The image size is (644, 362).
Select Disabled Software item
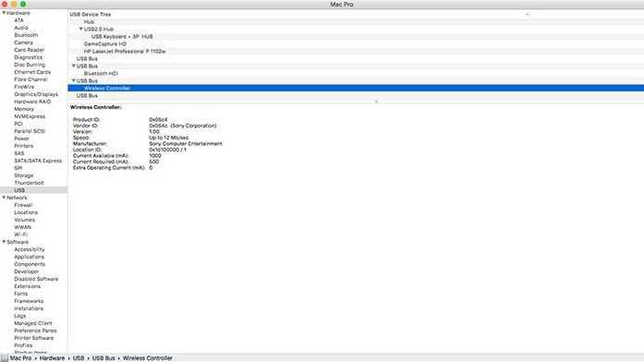(x=36, y=279)
